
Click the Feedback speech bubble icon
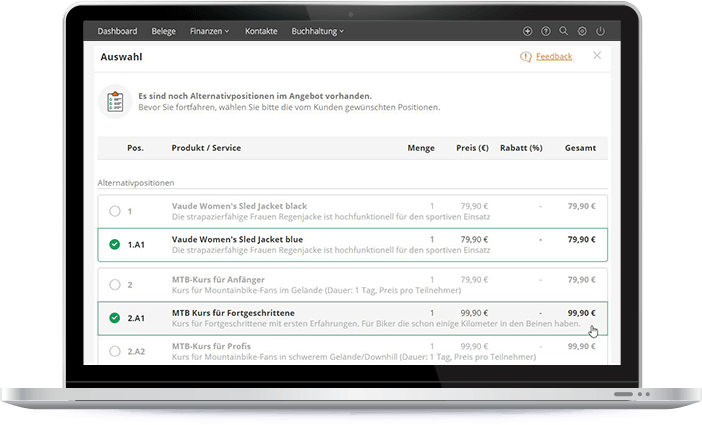point(526,57)
